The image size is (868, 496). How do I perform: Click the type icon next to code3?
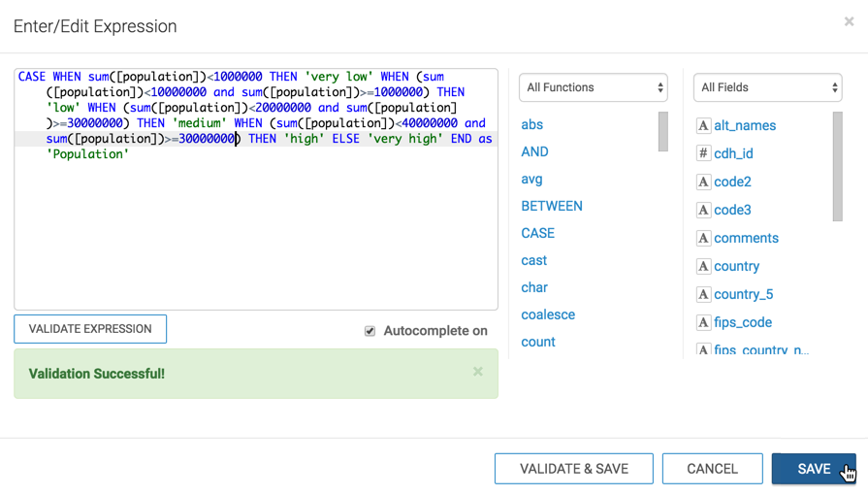pyautogui.click(x=704, y=210)
